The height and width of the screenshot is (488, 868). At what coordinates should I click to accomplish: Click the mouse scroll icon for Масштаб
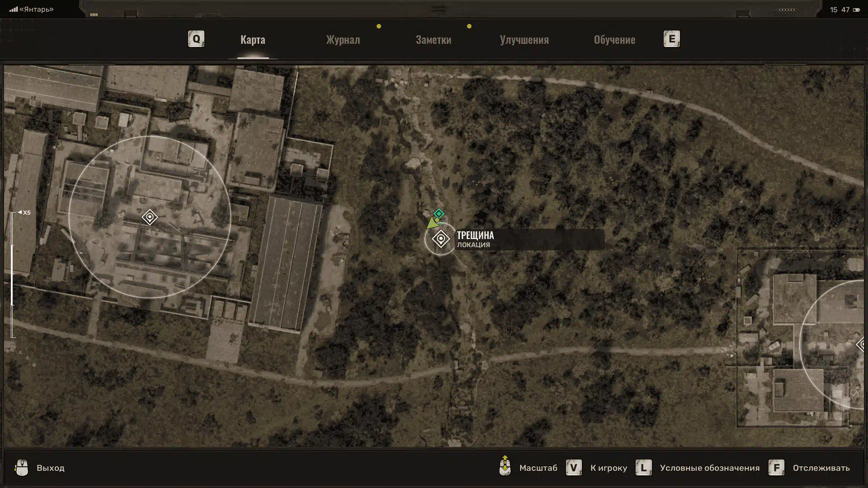pos(505,466)
